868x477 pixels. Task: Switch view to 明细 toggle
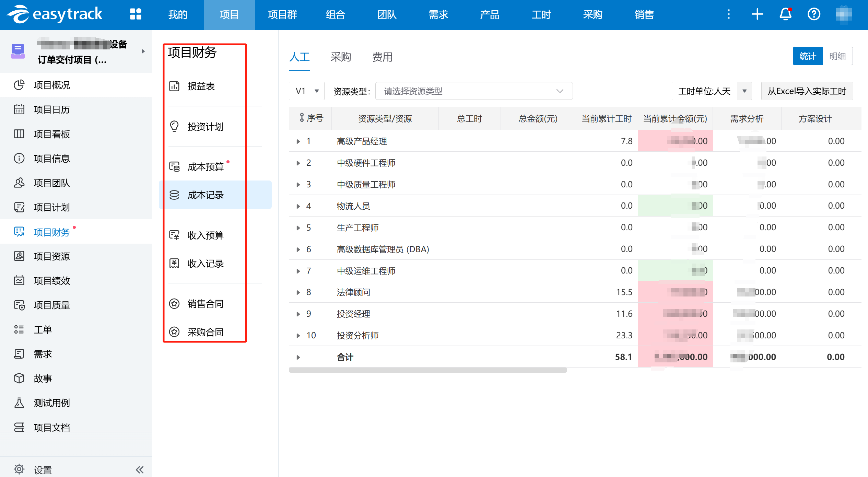point(837,56)
